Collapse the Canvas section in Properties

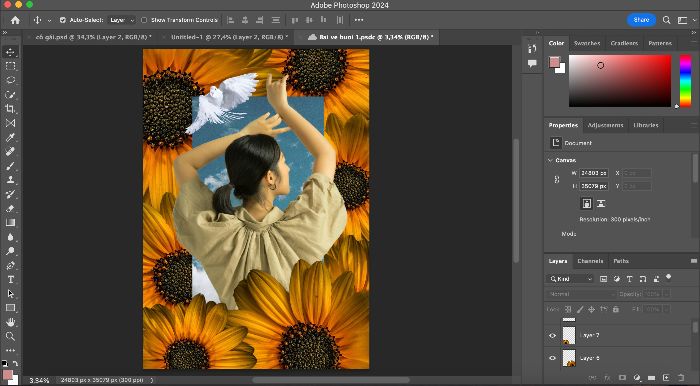tap(550, 160)
